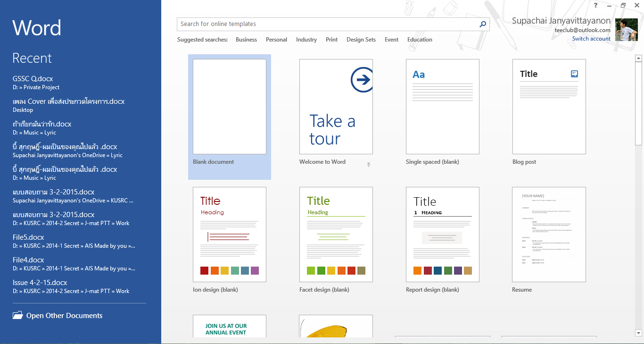The width and height of the screenshot is (644, 344).
Task: Click the user profile picture
Action: [x=627, y=30]
